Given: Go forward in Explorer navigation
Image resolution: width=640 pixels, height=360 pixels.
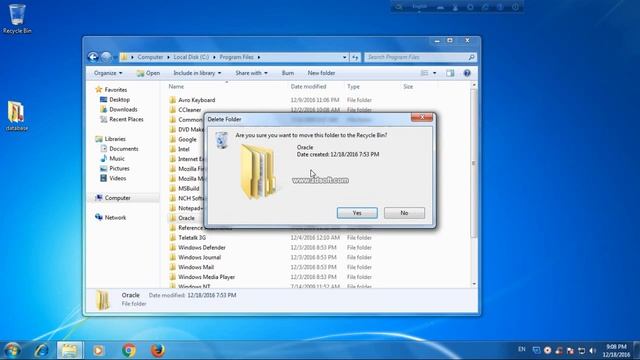Looking at the screenshot, I should [106, 57].
